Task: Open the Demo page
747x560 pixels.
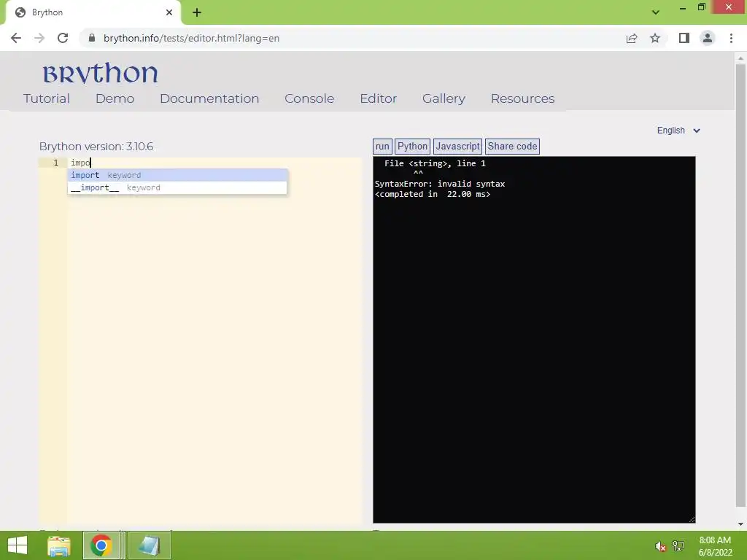Action: point(115,98)
